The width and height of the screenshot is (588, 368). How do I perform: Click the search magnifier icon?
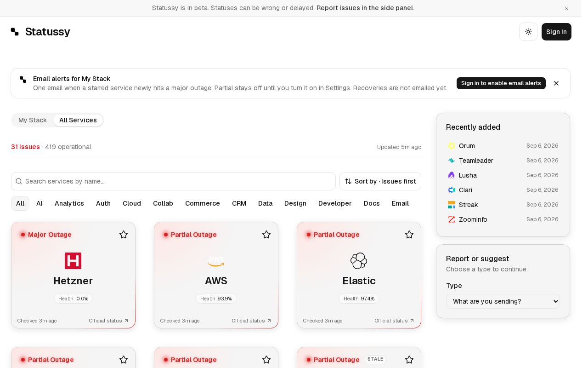pyautogui.click(x=19, y=181)
